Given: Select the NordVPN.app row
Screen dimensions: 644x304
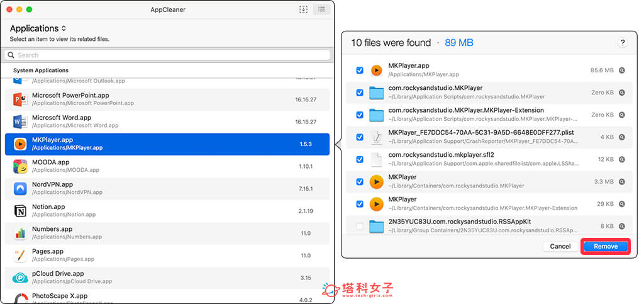Looking at the screenshot, I should 167,189.
